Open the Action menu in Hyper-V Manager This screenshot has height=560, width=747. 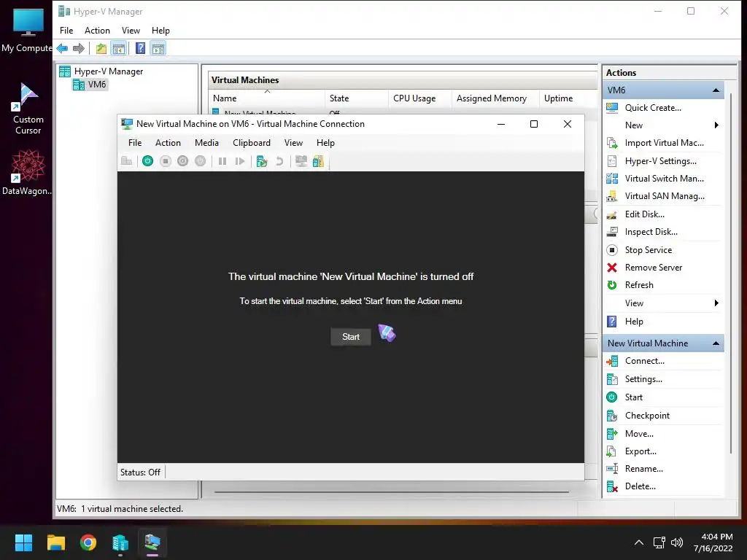click(x=97, y=31)
